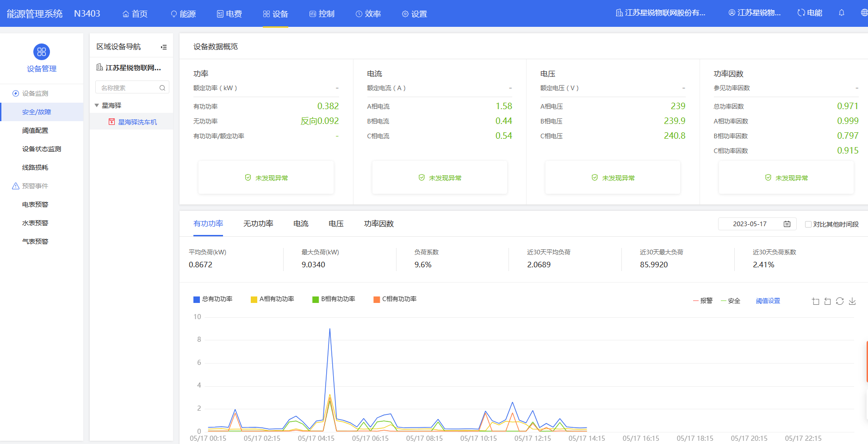
Task: Select 安全/故障 in sidebar
Action: [42, 112]
